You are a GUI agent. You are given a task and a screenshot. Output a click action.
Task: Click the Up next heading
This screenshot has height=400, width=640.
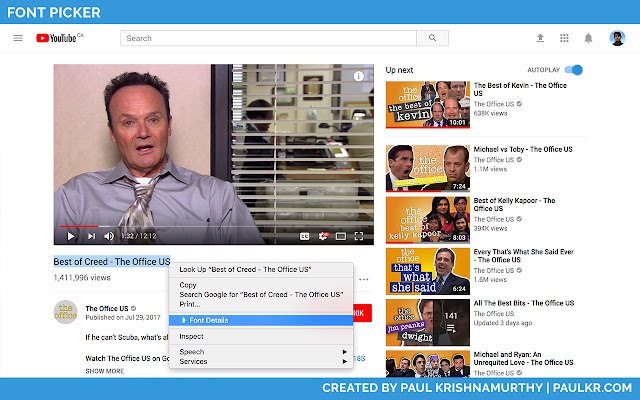pos(399,70)
